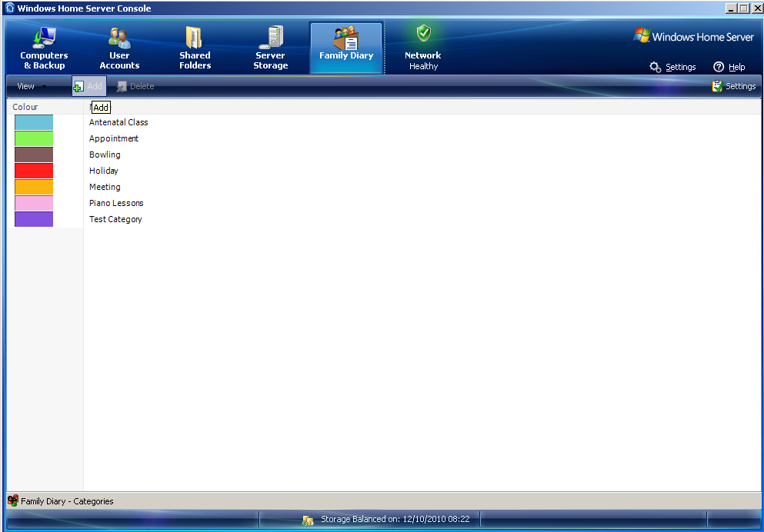
Task: Select the light blue Antenatal Class swatch
Action: click(34, 122)
